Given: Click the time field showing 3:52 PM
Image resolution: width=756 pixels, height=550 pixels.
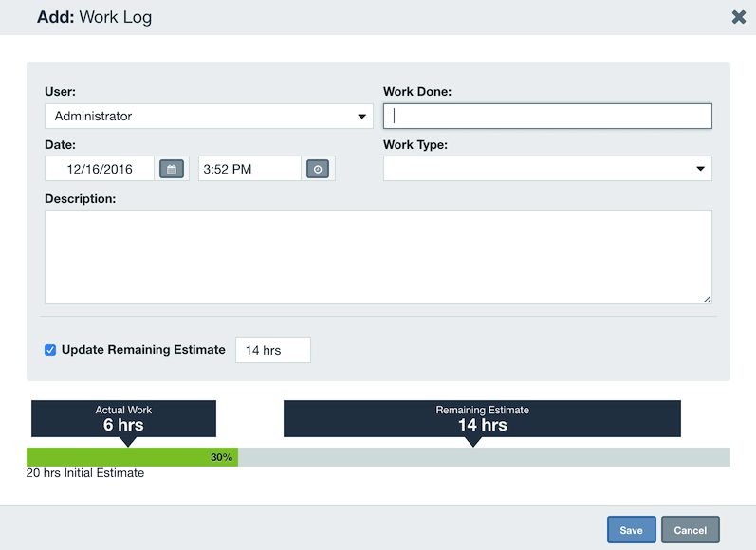Looking at the screenshot, I should tap(249, 169).
